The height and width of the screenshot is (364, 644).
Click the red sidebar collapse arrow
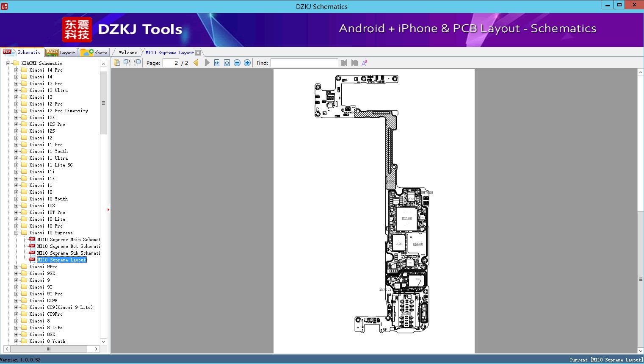tap(108, 210)
